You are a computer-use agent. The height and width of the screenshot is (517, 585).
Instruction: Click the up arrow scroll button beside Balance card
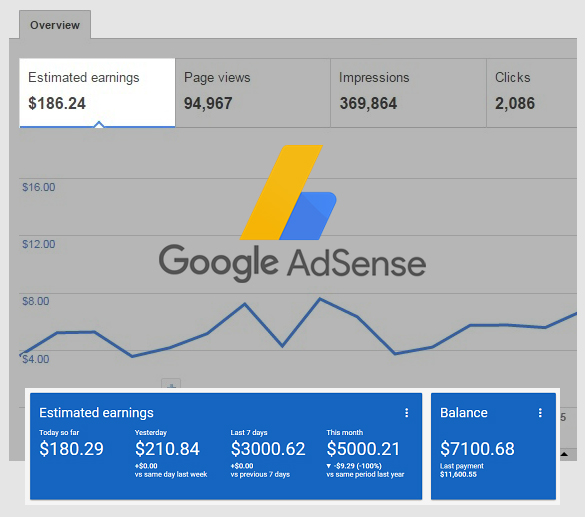coord(564,454)
